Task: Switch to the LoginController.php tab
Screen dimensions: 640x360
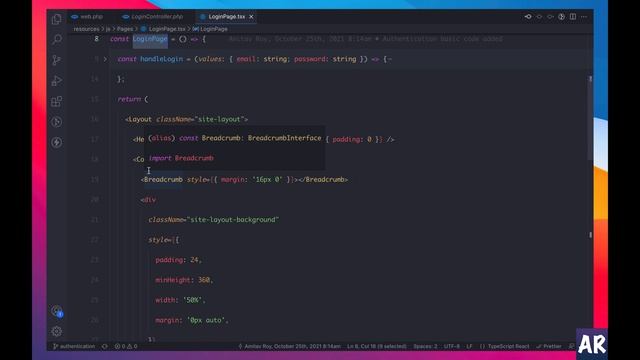Action: [153, 17]
